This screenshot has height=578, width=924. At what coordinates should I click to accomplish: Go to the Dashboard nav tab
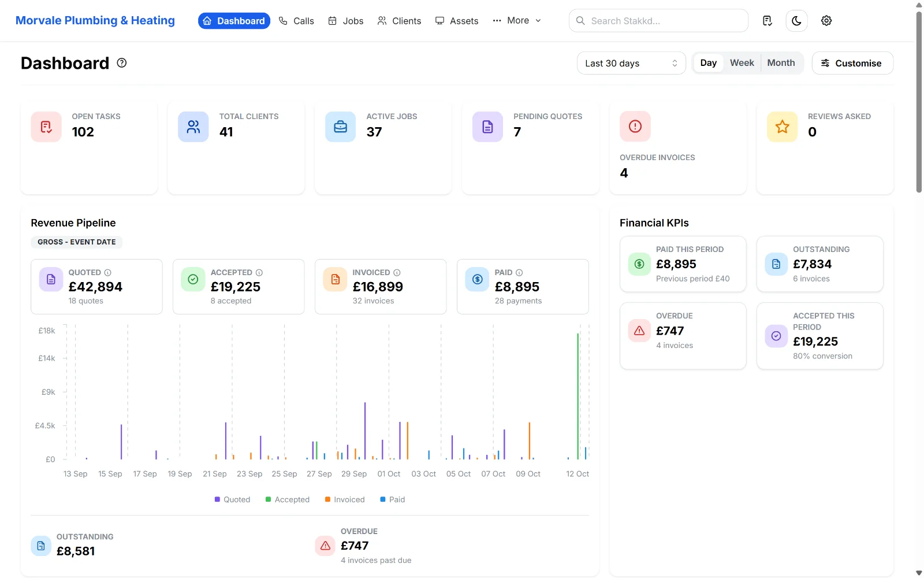coord(234,21)
